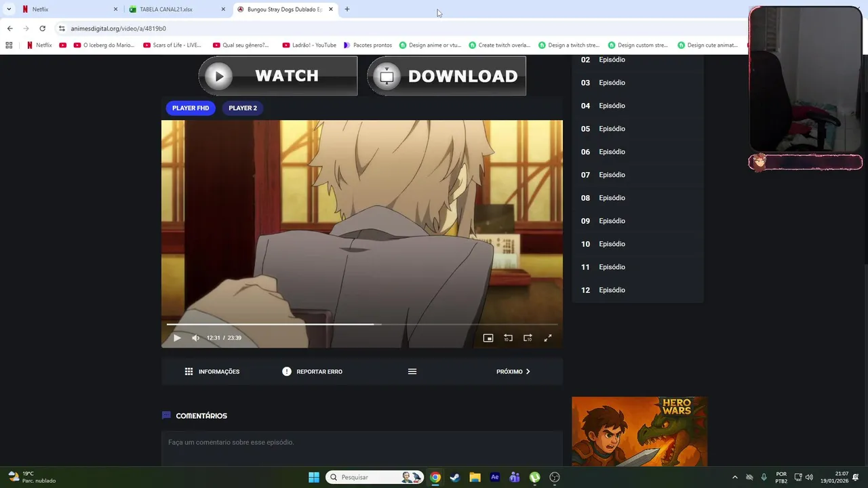Open the Netflix bookmark
868x488 pixels.
click(x=39, y=45)
